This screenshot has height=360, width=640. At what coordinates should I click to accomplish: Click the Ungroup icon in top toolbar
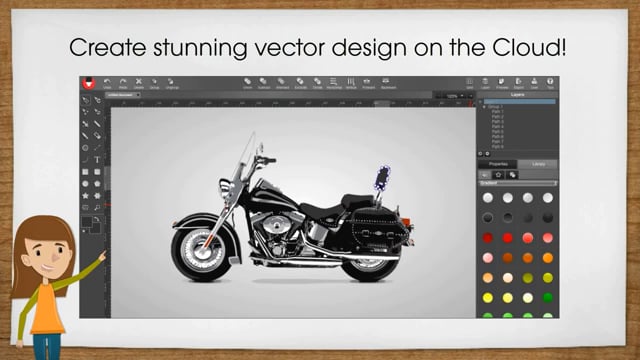coord(172,83)
